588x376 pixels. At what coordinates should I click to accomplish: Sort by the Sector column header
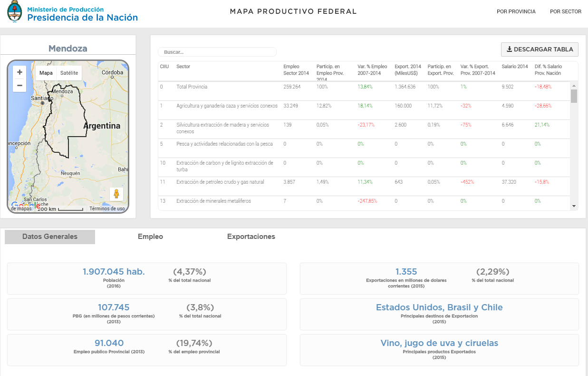[x=183, y=67]
